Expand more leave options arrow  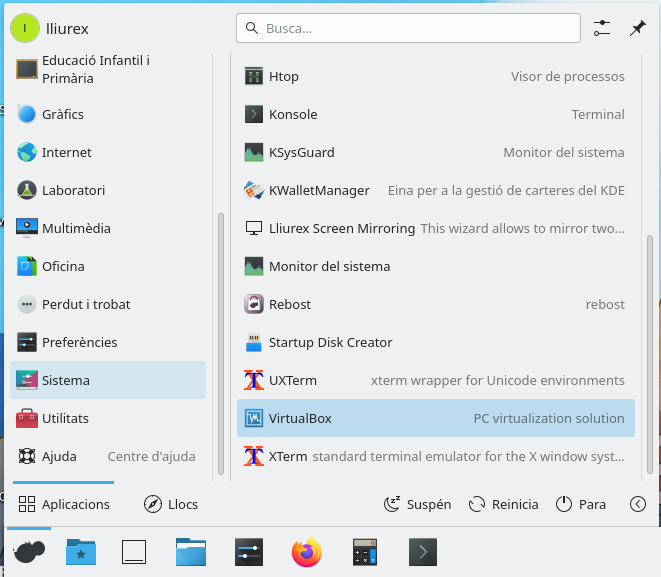(638, 504)
